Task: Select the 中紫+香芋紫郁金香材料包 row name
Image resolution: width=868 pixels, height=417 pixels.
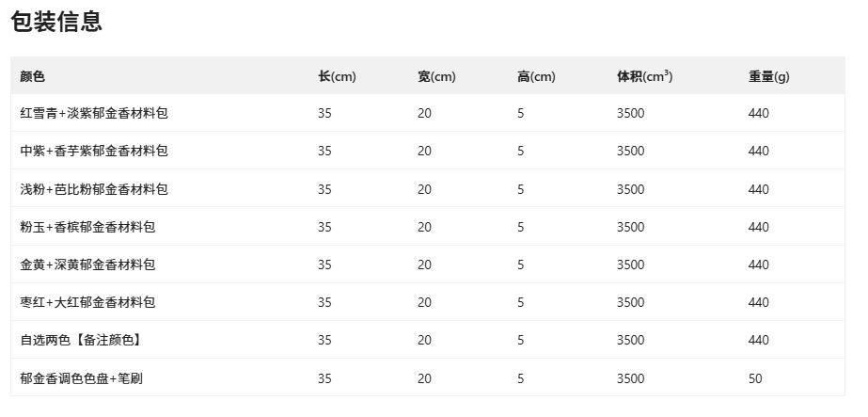Action: coord(94,151)
